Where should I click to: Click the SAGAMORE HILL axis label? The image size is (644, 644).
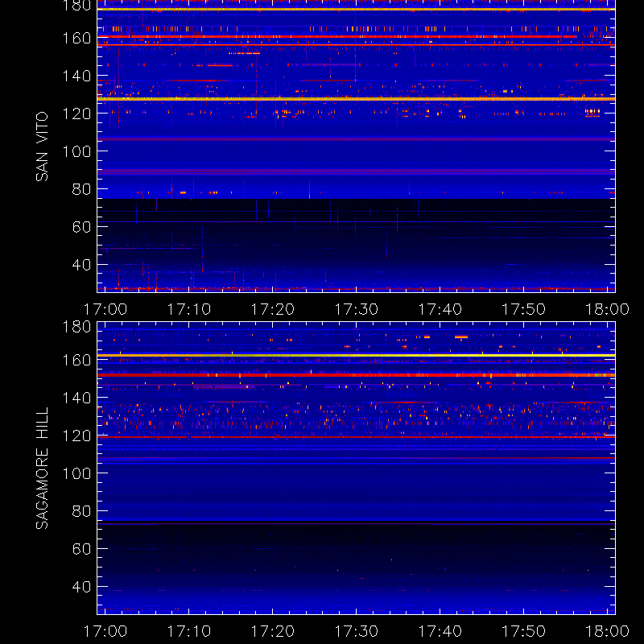pyautogui.click(x=42, y=468)
